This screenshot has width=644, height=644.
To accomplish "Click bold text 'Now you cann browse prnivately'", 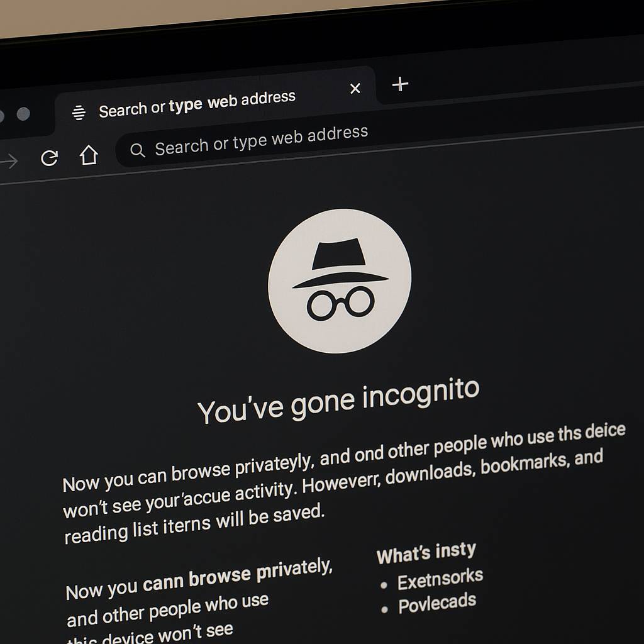I will pyautogui.click(x=199, y=579).
